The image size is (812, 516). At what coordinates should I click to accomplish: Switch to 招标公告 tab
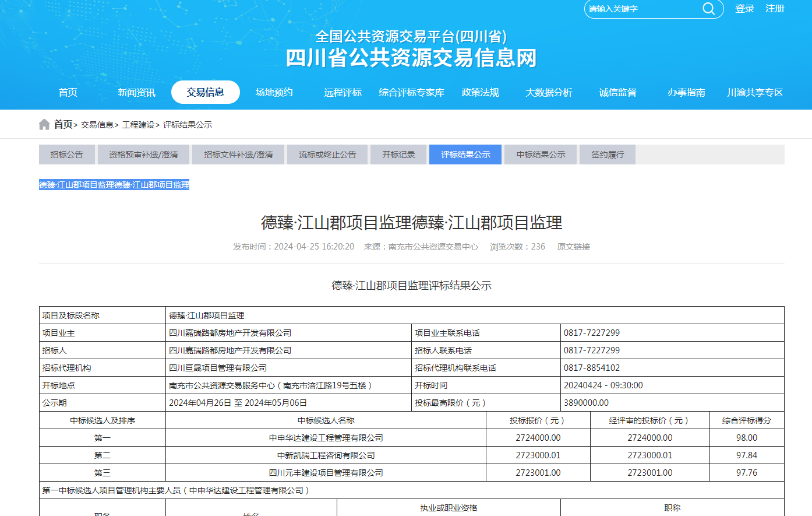pyautogui.click(x=67, y=155)
